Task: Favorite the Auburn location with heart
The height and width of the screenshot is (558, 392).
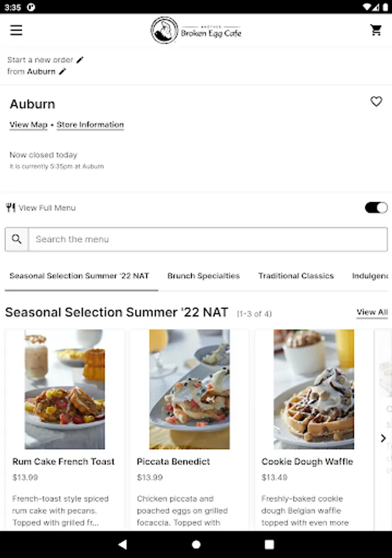Action: 376,102
